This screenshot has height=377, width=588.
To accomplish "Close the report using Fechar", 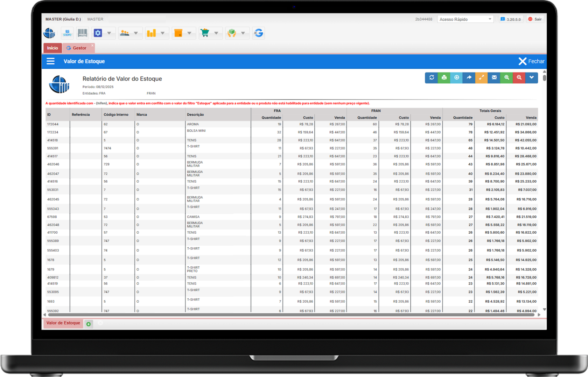I will (x=531, y=61).
